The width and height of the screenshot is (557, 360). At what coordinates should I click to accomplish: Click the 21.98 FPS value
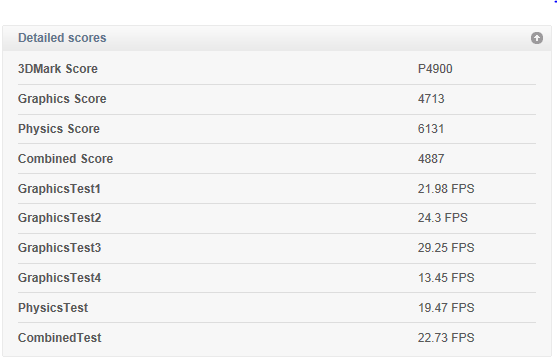(446, 189)
